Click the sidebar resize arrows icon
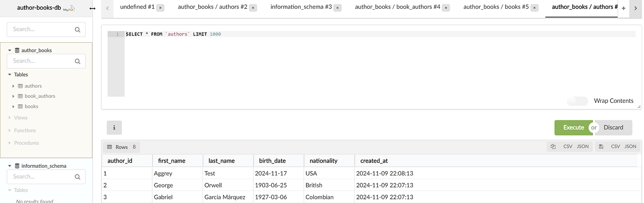This screenshot has height=203, width=644. (x=92, y=8)
